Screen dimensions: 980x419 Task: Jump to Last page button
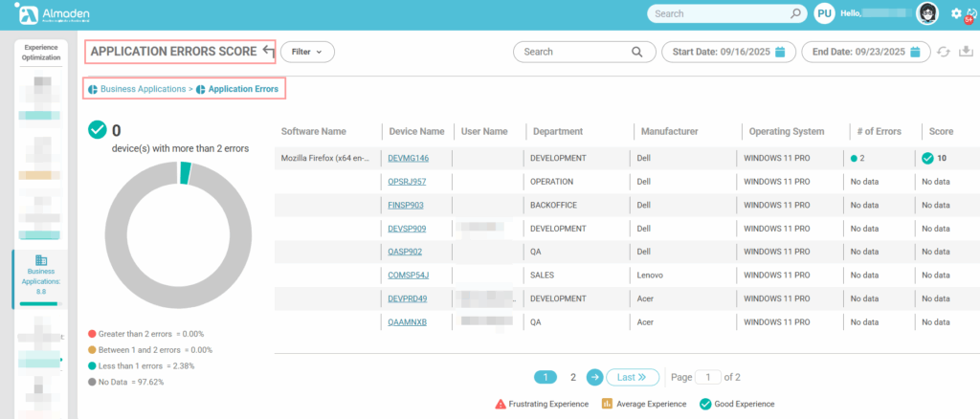(x=633, y=377)
